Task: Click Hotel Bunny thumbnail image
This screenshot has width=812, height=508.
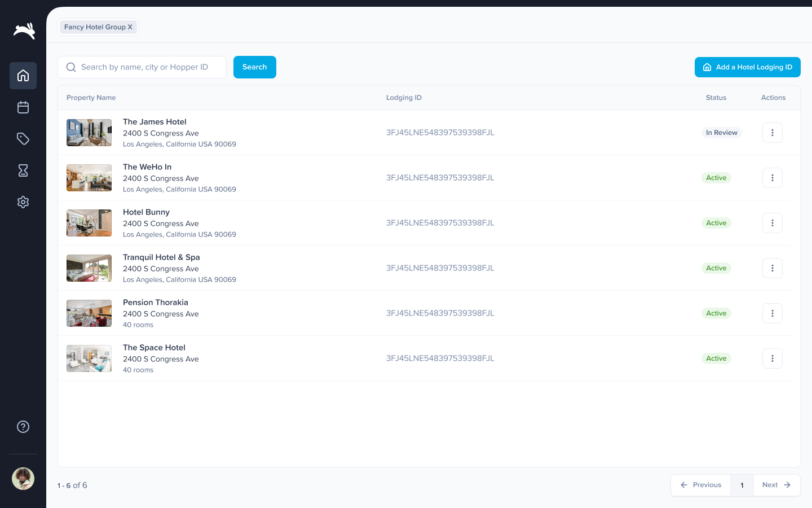Action: 89,223
